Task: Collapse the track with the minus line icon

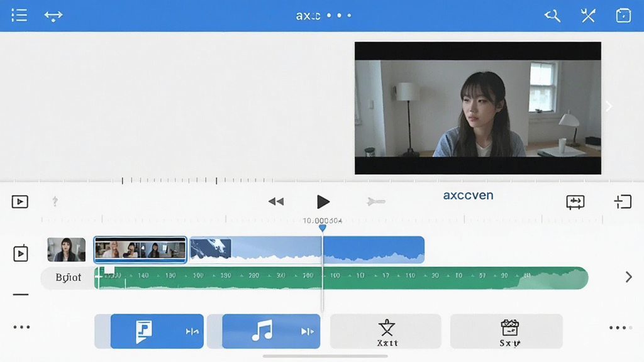Action: tap(21, 294)
